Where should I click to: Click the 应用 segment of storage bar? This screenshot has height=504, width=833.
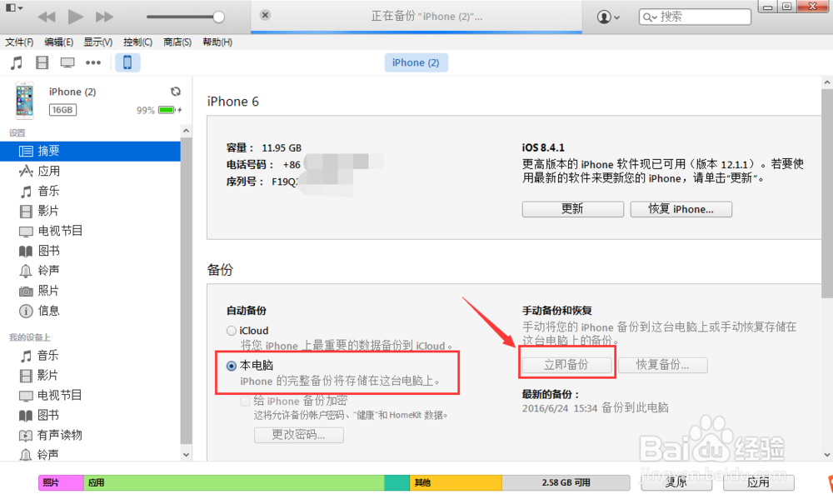(x=234, y=482)
